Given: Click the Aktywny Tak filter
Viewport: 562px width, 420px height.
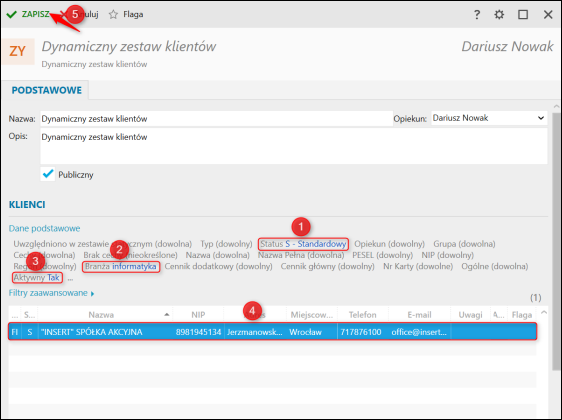Looking at the screenshot, I should [37, 278].
